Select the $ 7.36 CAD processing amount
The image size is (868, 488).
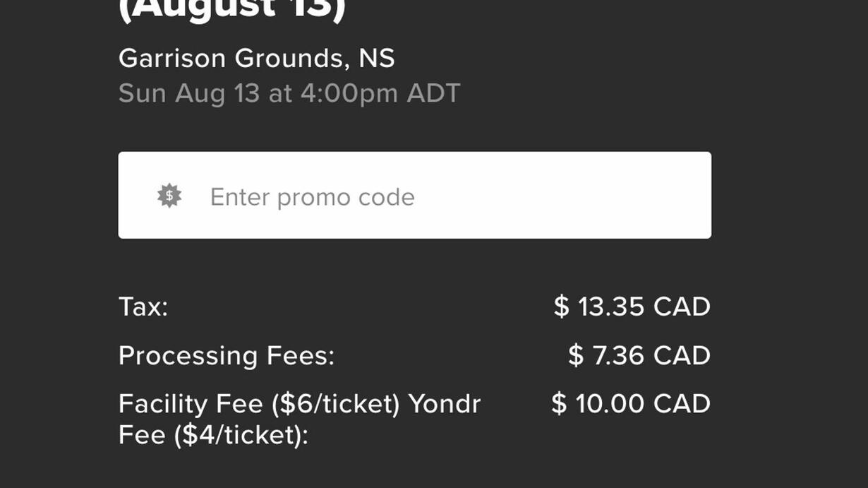coord(639,355)
